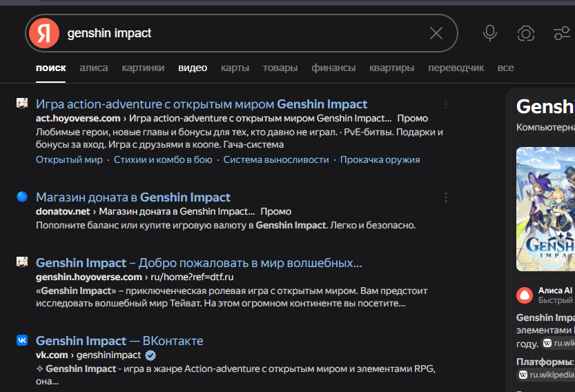Clear the search query with X icon
Image resolution: width=575 pixels, height=392 pixels.
(436, 33)
